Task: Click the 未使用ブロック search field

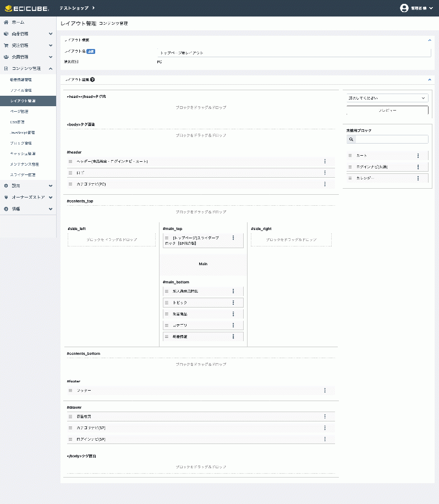Action: 392,139
